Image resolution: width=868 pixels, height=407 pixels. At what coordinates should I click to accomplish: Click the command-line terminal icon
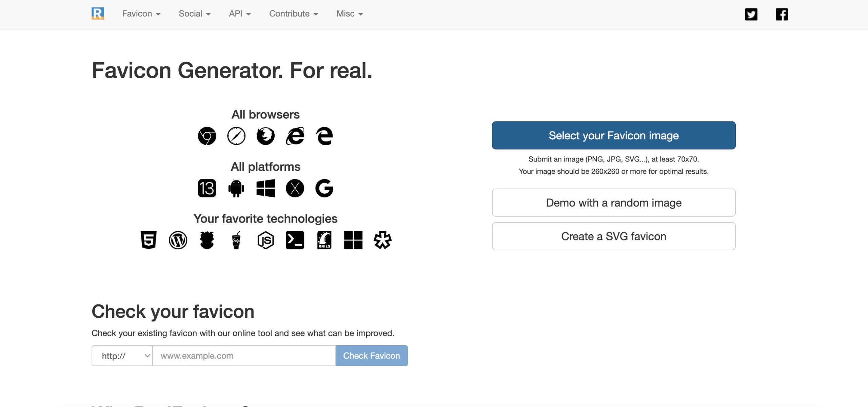coord(295,240)
